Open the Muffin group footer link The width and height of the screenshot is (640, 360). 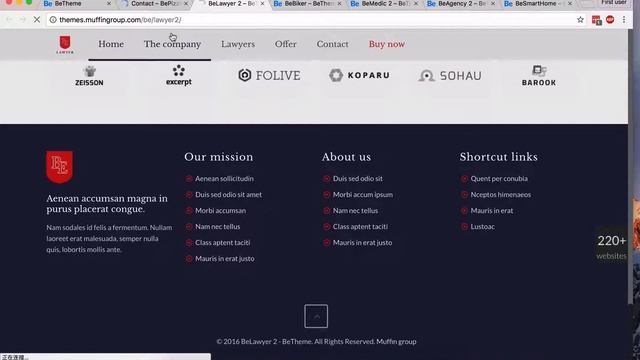(396, 341)
